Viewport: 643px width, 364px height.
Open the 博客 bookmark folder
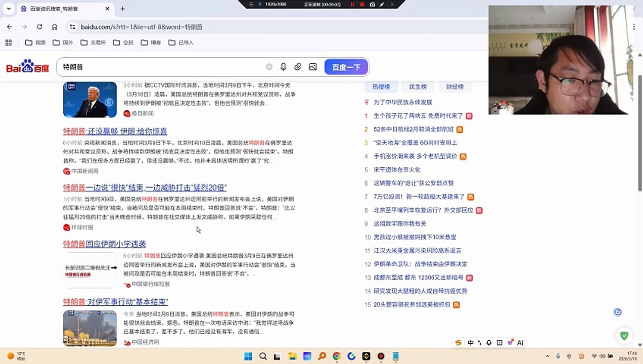click(x=151, y=42)
